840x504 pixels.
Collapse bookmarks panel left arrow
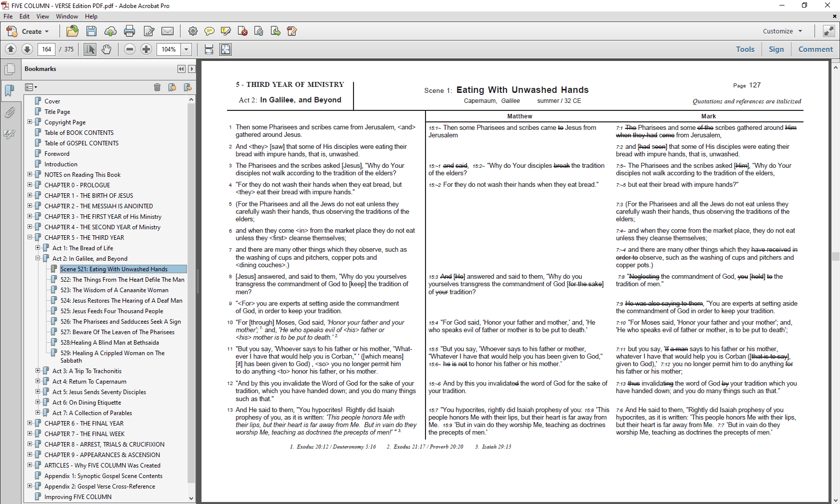[x=181, y=69]
